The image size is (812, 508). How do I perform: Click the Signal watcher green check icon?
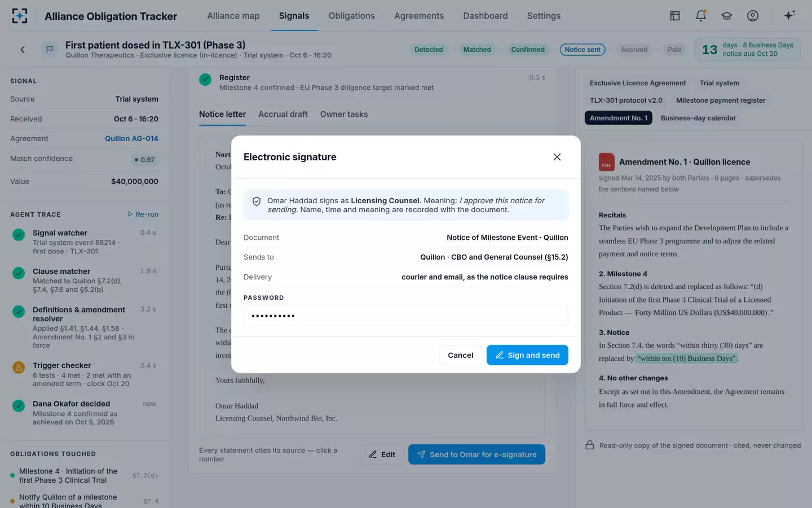(x=19, y=235)
